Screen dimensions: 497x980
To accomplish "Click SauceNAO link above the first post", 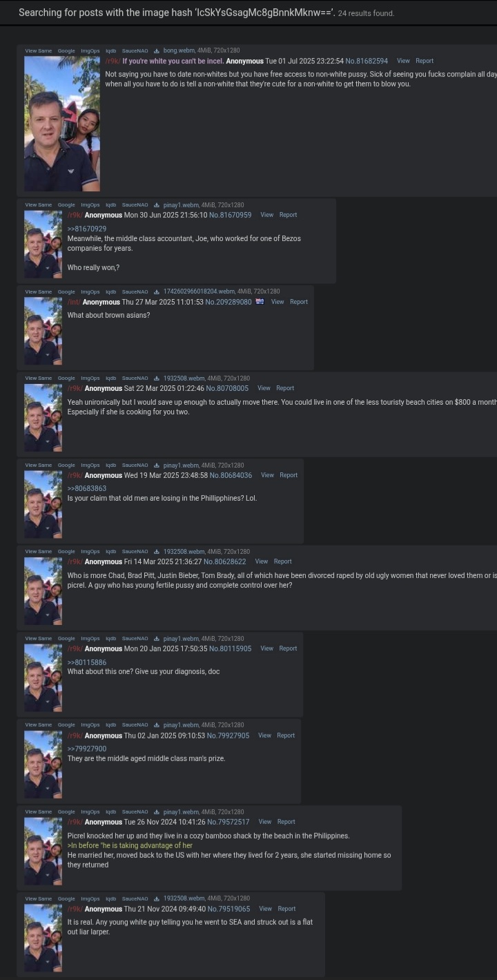I will point(135,51).
